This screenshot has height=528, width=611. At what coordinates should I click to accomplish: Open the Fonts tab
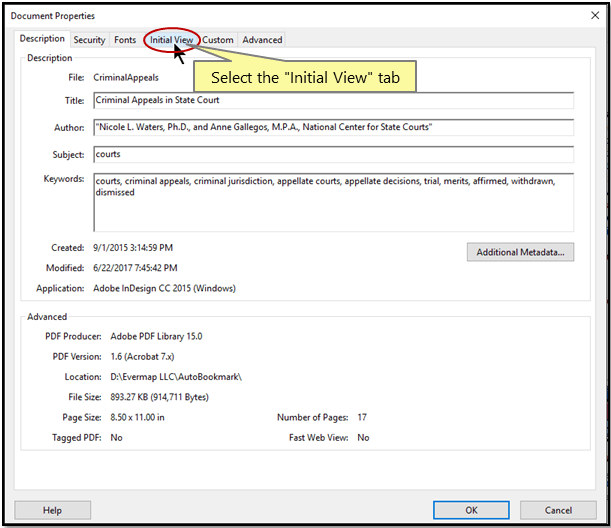(125, 40)
